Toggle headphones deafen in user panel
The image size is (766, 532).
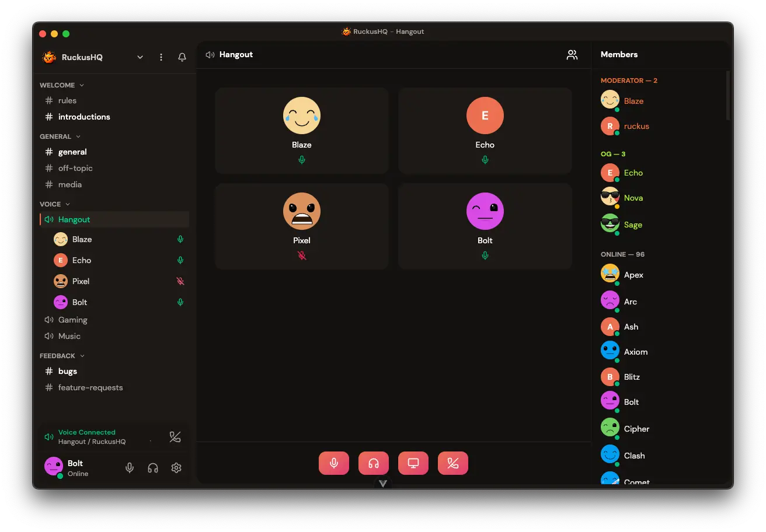153,468
